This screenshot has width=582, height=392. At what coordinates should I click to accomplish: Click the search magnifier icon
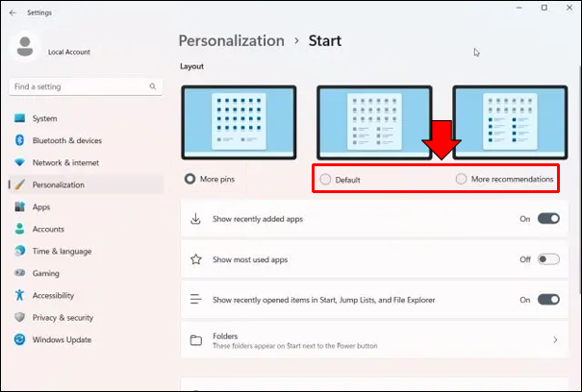(x=153, y=86)
